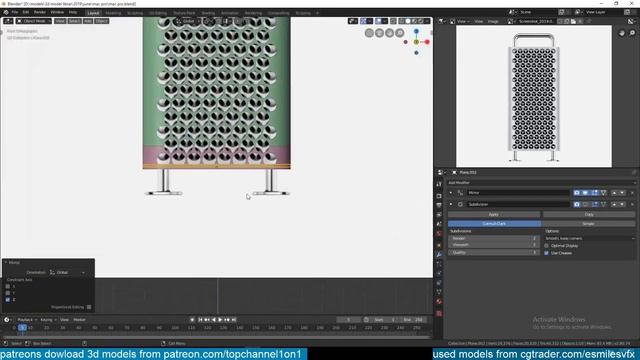Screen dimensions: 640x360
Task: Open the Active Tool properties tab icon
Action: click(x=439, y=184)
